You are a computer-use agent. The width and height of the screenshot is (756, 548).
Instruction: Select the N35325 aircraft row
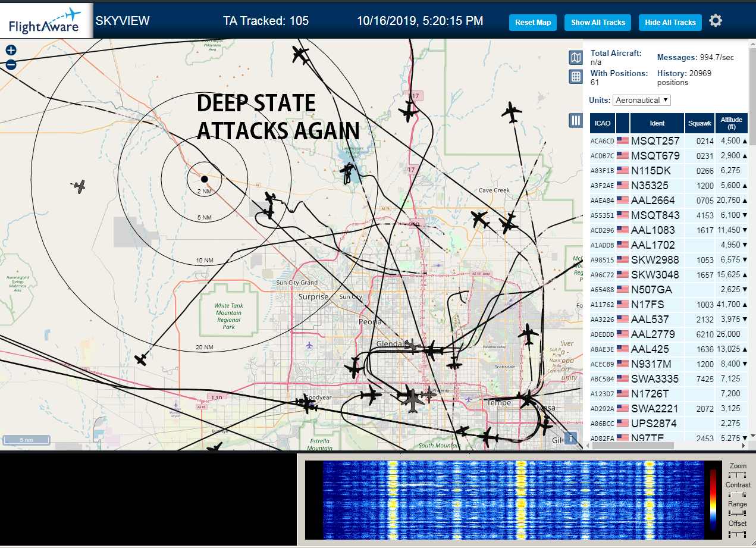point(669,186)
